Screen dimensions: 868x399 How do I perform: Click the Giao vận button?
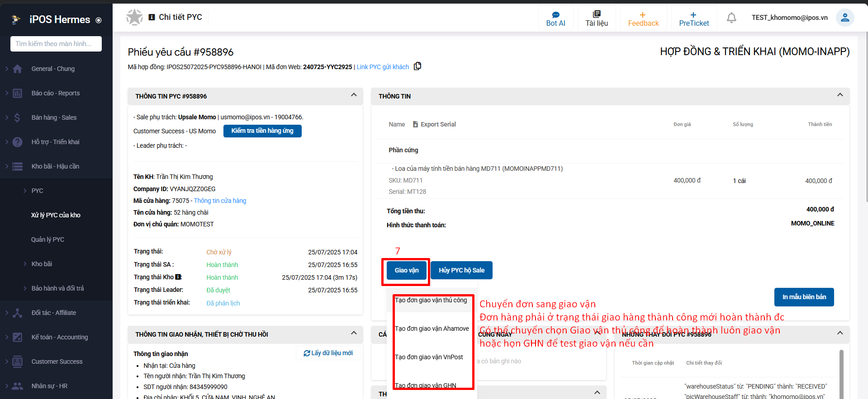(406, 270)
